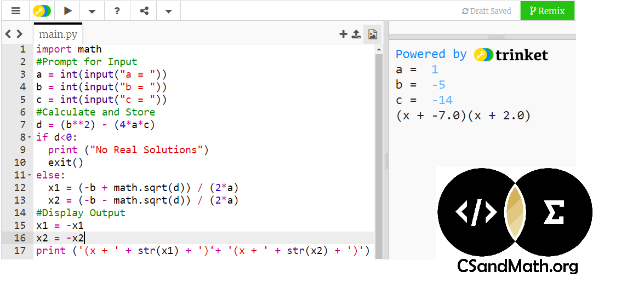Click the 'exit()' line
The image size is (644, 283).
point(66,163)
